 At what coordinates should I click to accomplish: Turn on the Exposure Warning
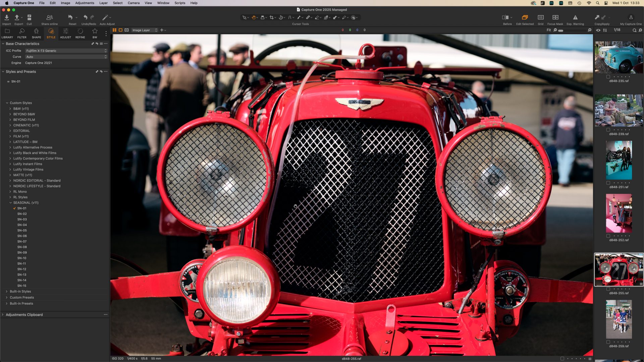(x=575, y=17)
